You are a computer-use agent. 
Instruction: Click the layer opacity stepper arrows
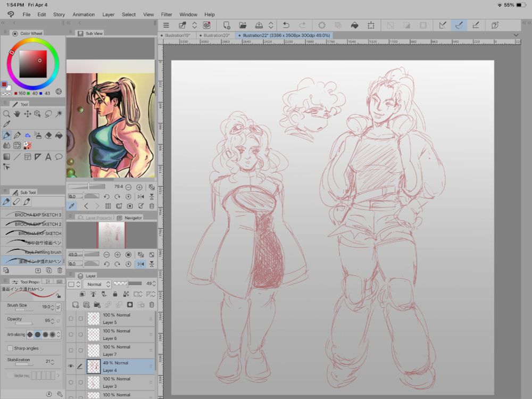point(154,284)
